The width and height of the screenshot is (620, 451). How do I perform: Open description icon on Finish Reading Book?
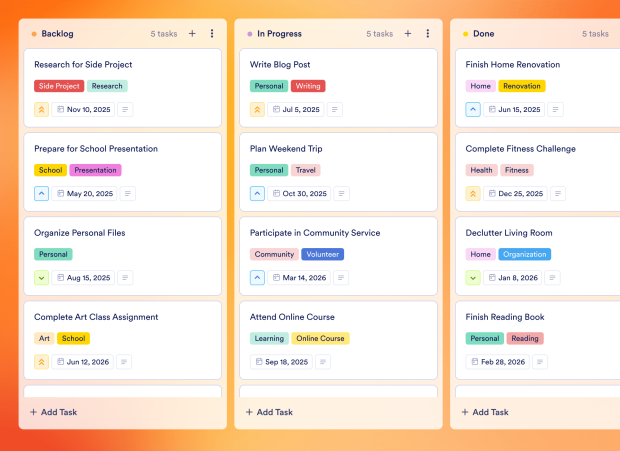click(540, 362)
